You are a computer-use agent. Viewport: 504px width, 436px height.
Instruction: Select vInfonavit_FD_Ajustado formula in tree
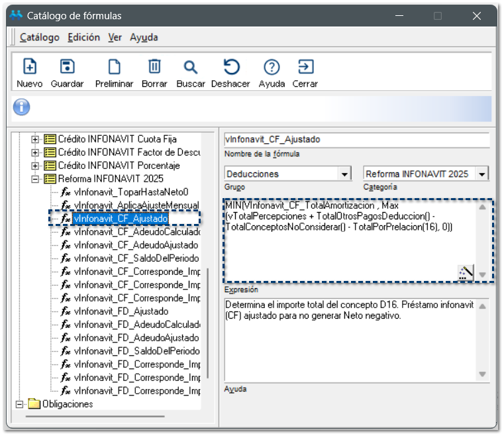click(x=121, y=311)
